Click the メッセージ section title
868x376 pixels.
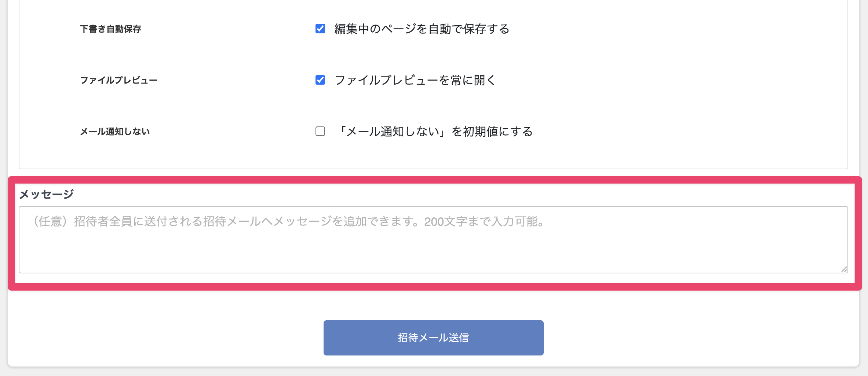47,194
